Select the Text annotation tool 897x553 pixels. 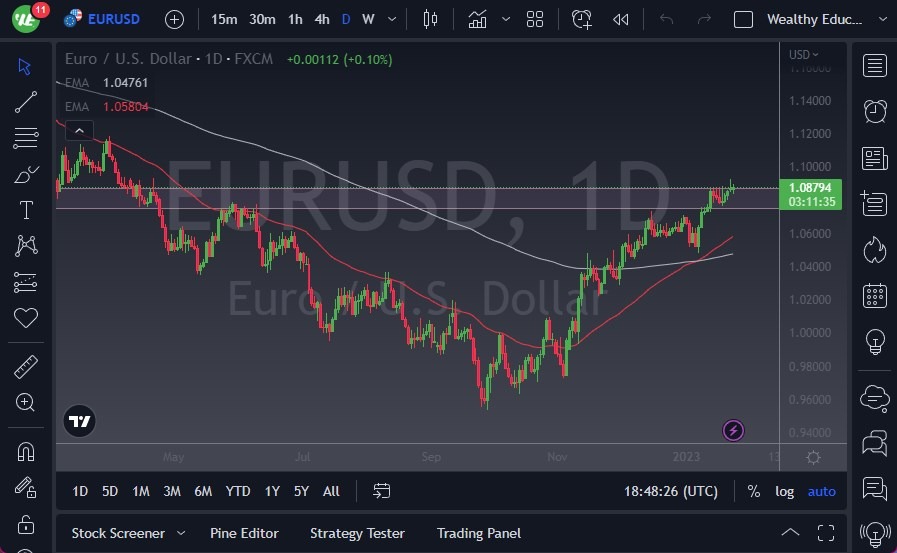[26, 210]
